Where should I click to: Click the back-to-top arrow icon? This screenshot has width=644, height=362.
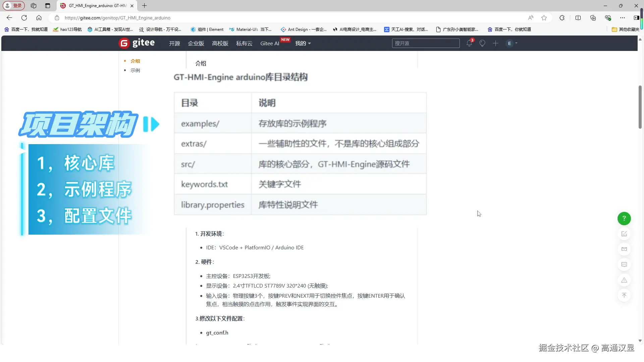[624, 295]
